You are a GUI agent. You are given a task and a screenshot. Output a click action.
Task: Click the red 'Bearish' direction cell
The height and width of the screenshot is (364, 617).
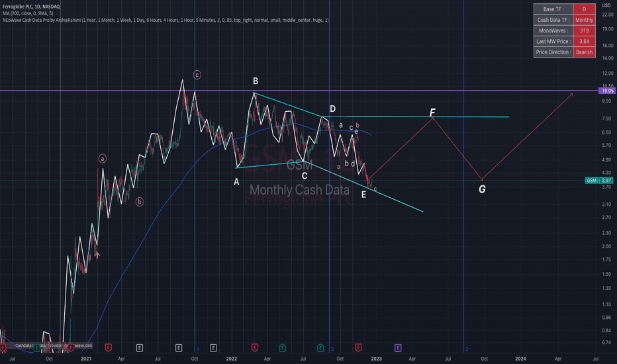point(584,52)
